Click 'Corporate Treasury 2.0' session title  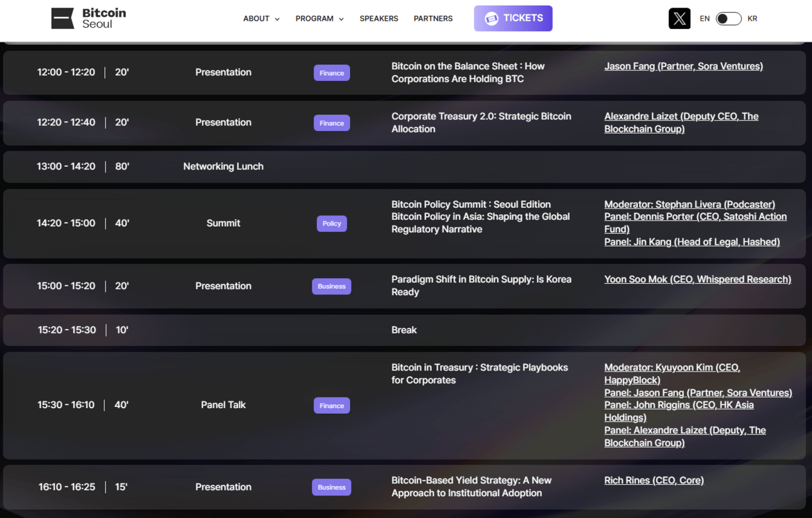click(x=481, y=122)
